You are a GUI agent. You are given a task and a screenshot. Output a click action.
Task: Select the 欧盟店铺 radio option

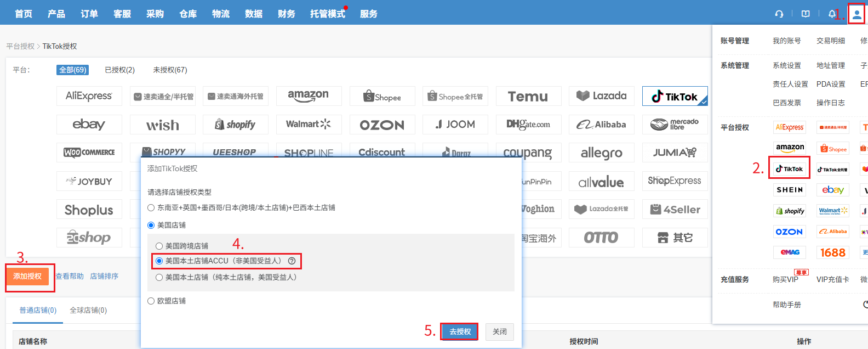151,301
